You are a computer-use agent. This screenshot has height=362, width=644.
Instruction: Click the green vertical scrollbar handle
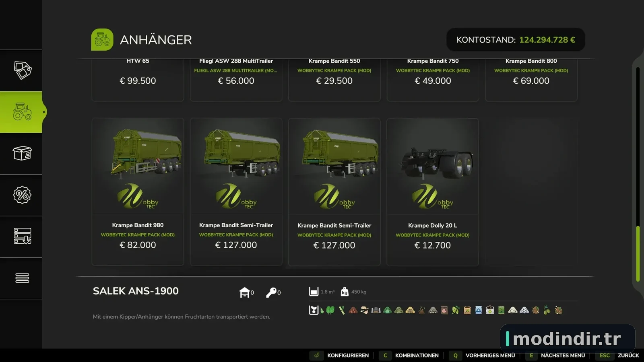point(638,254)
